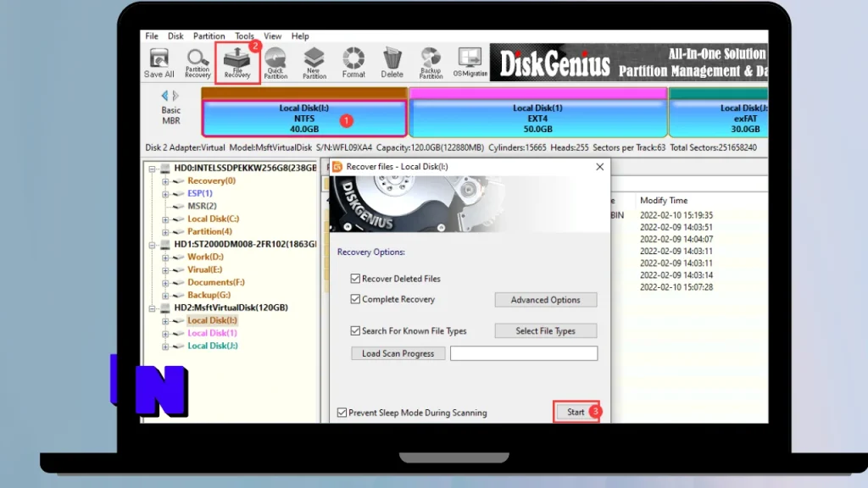Open the File menu
This screenshot has height=488, width=868.
[x=152, y=36]
